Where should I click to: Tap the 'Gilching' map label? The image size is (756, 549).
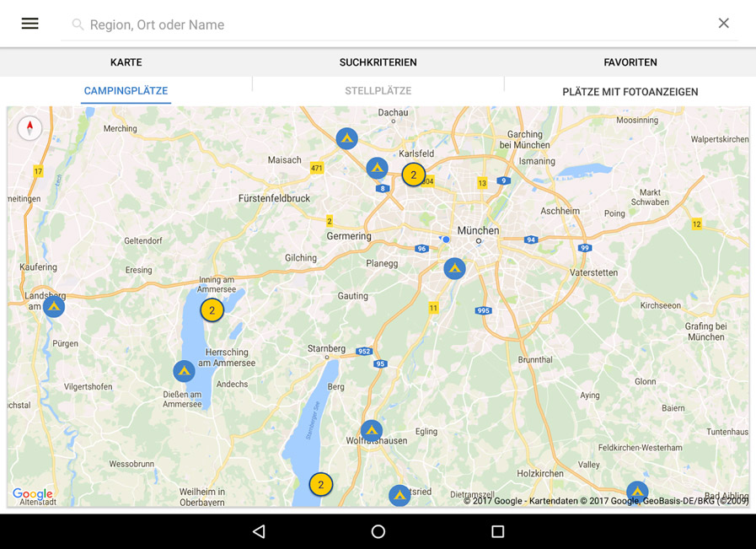[x=300, y=257]
